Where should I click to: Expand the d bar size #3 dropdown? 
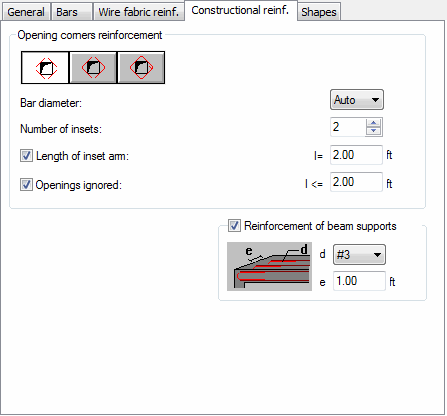359,255
